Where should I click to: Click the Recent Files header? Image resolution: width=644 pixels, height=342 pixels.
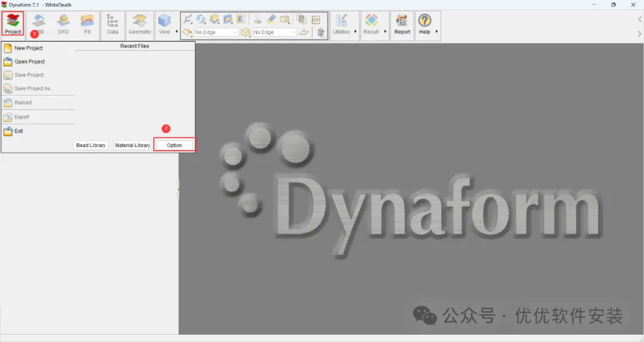[x=135, y=46]
